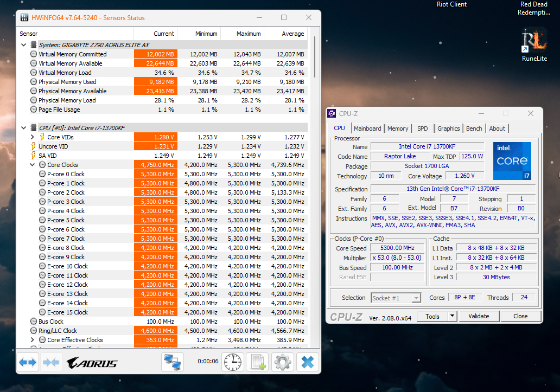
Task: Expand the Core Effective Clocks row
Action: point(32,340)
